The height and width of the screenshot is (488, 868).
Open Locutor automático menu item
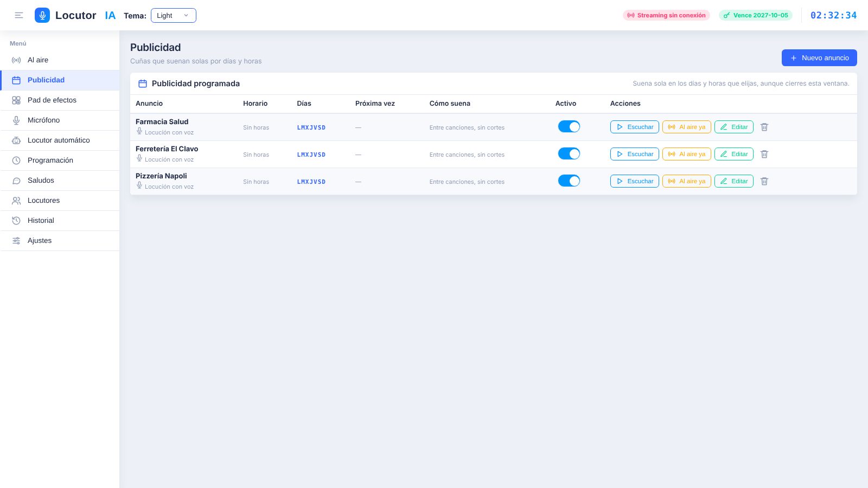(x=60, y=140)
